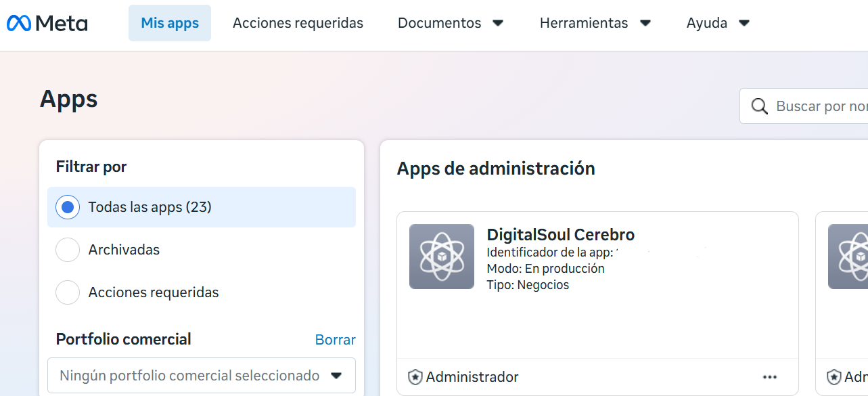Expand the Ayuda dropdown menu

718,23
